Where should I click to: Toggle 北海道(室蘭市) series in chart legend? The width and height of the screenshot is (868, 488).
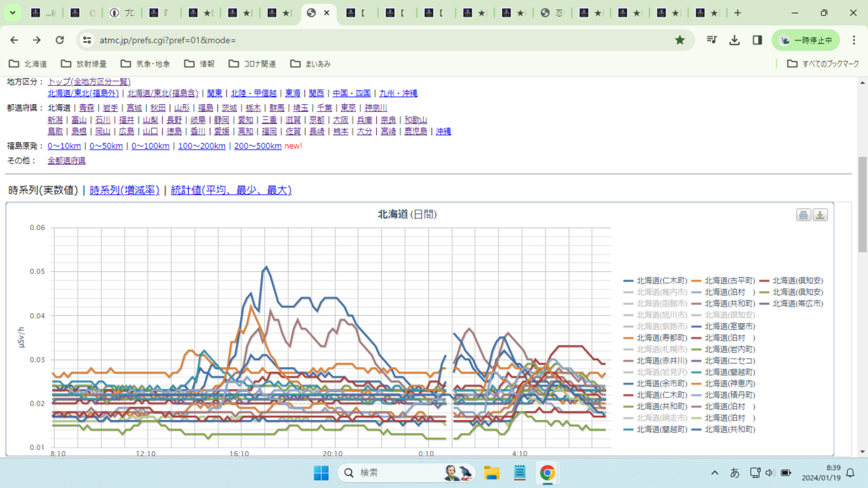[729, 327]
